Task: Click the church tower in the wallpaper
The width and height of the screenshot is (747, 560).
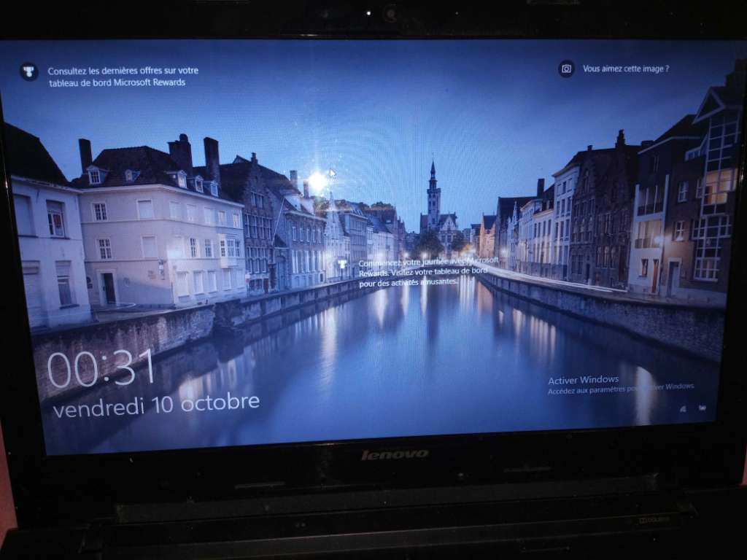Action: [x=433, y=190]
